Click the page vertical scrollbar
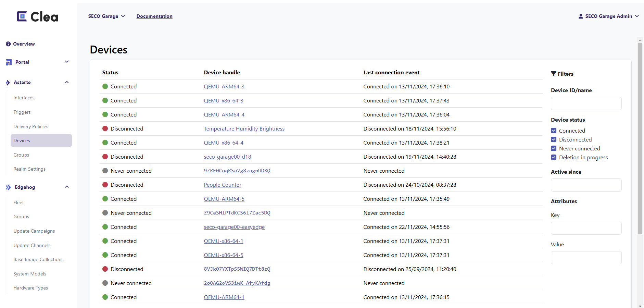 (640, 137)
